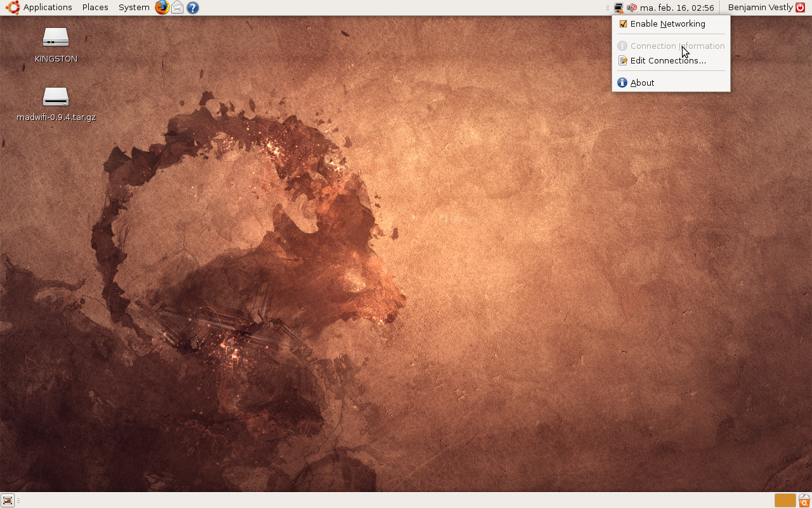Screen dimensions: 812x508
Task: Click the KINGSTON label text
Action: pos(56,59)
